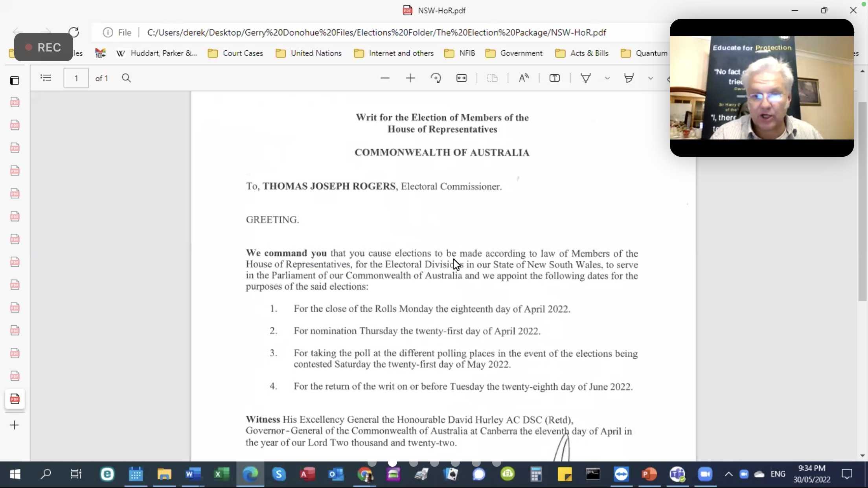Open the Internet and others bookmark folder

pyautogui.click(x=394, y=53)
